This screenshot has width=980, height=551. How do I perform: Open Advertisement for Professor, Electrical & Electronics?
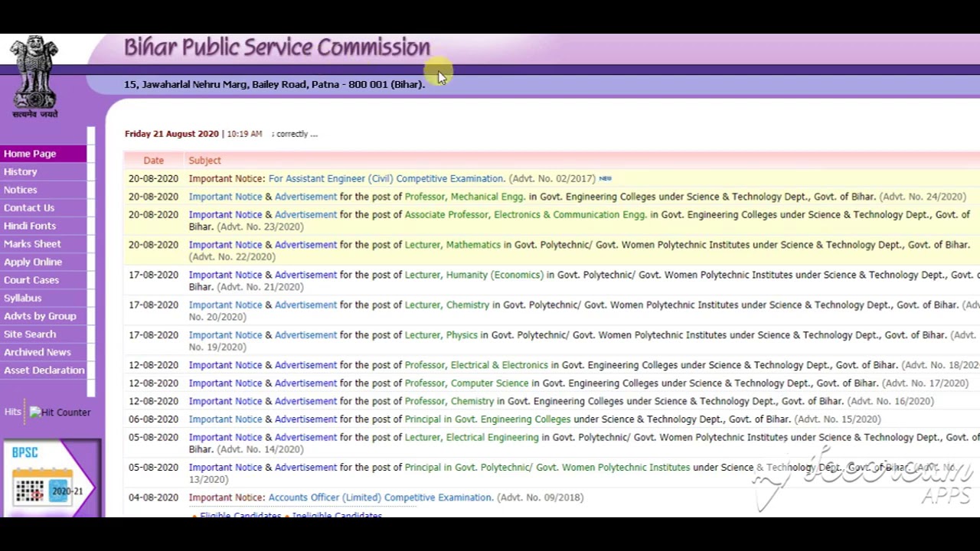305,365
